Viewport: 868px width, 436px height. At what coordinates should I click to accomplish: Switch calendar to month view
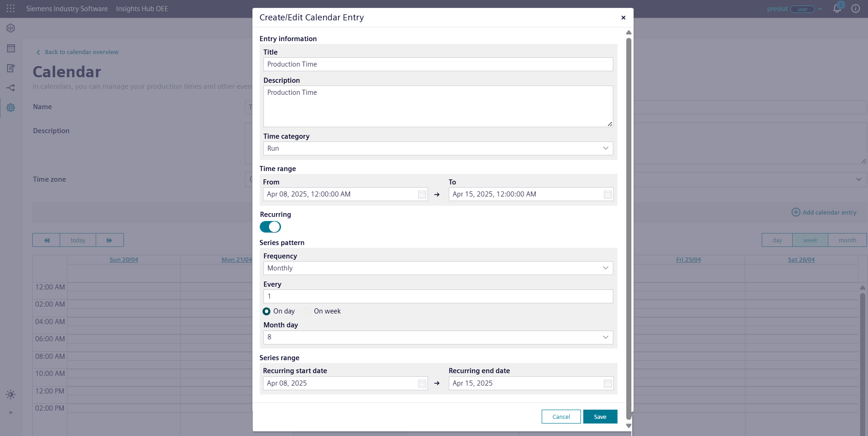click(x=847, y=240)
